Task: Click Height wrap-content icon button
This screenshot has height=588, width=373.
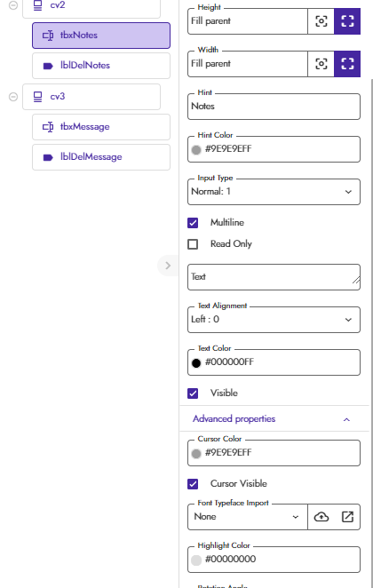Action: pos(321,21)
